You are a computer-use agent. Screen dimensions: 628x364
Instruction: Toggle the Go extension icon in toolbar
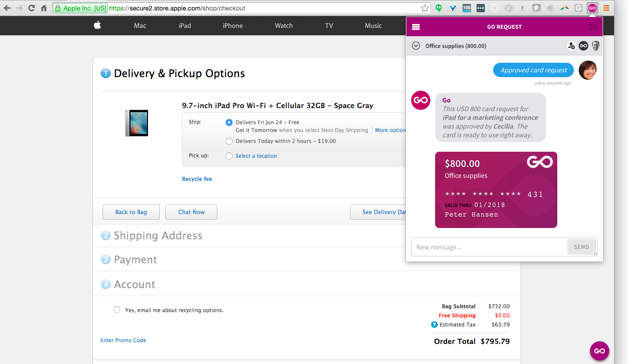pos(592,8)
